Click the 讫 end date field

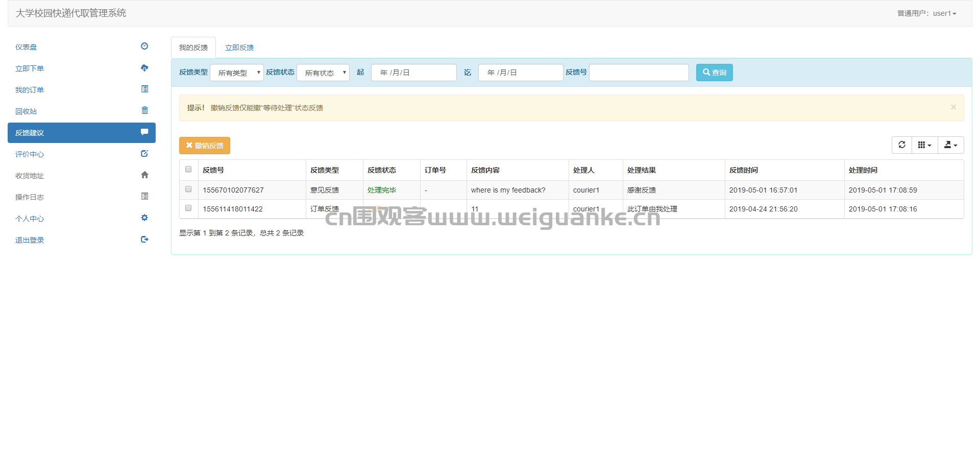(x=521, y=73)
